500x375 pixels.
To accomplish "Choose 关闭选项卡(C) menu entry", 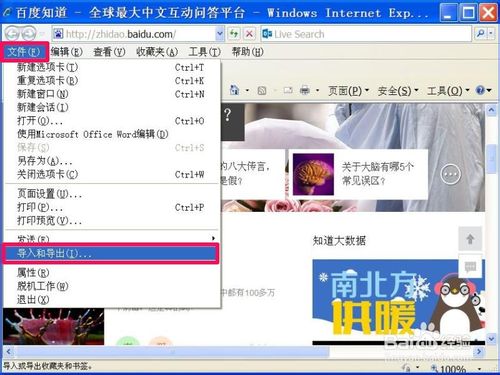I will [x=112, y=174].
